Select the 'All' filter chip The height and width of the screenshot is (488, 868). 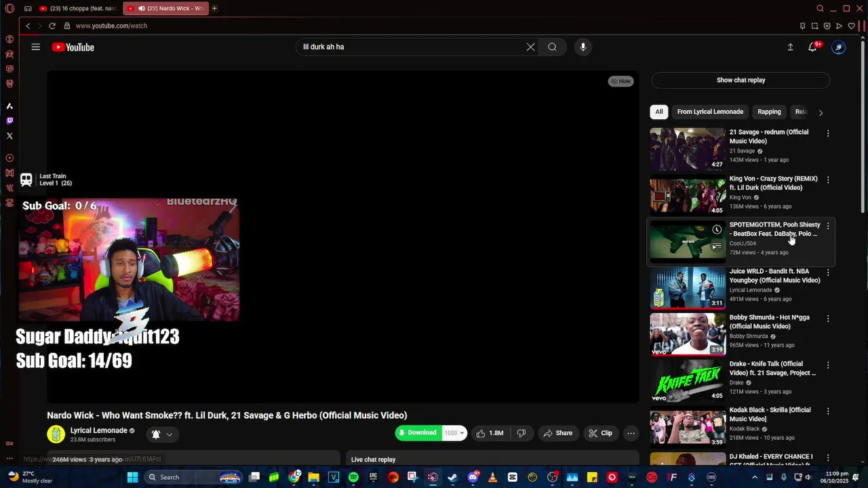pyautogui.click(x=659, y=112)
